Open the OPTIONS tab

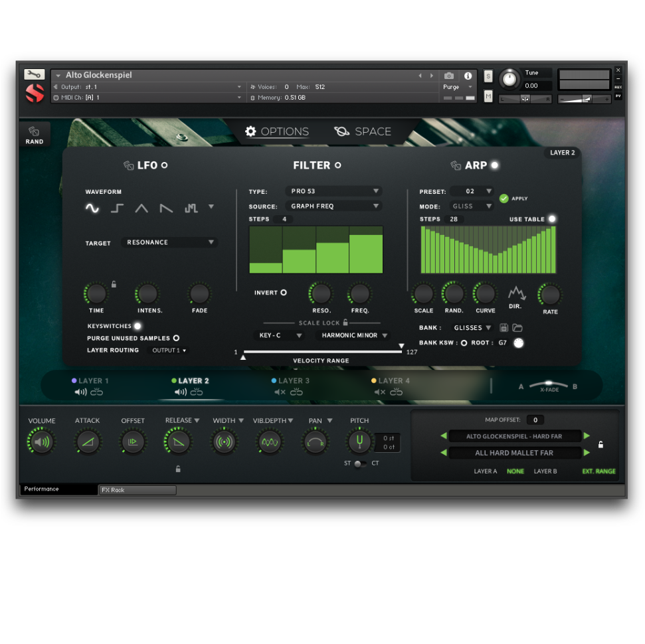277,131
